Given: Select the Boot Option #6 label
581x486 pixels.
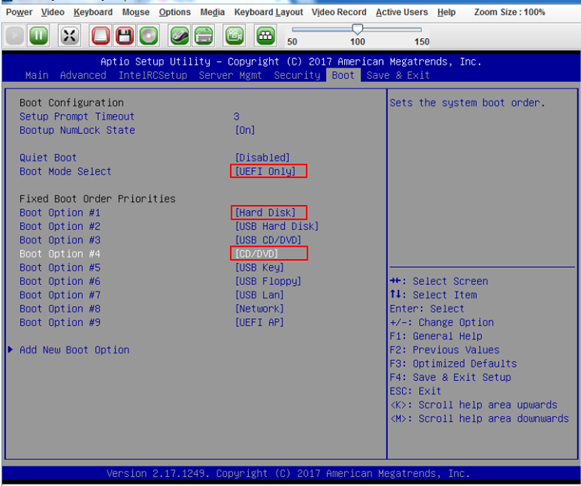Looking at the screenshot, I should point(60,281).
